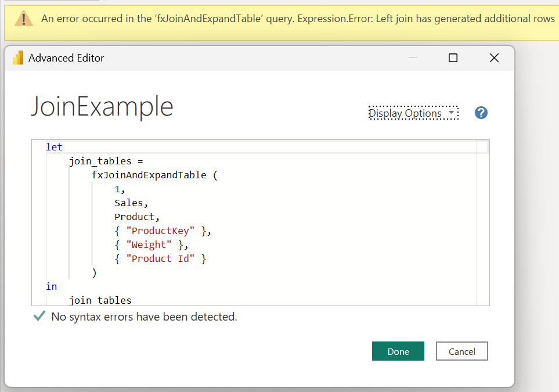Click the "ProductKey" string in code
The width and height of the screenshot is (559, 392).
click(x=160, y=231)
